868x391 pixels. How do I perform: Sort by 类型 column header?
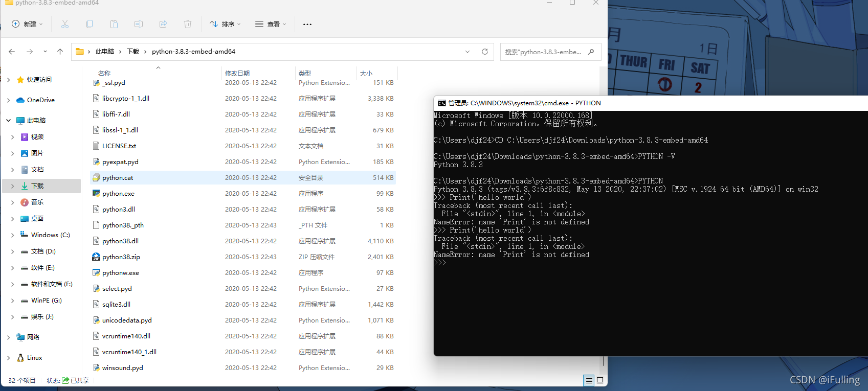305,73
